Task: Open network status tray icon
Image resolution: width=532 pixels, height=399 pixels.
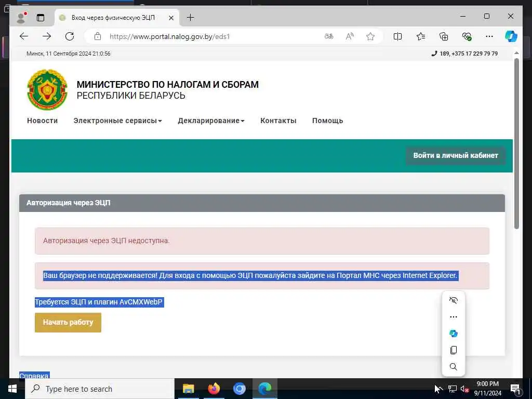Action: point(453,389)
